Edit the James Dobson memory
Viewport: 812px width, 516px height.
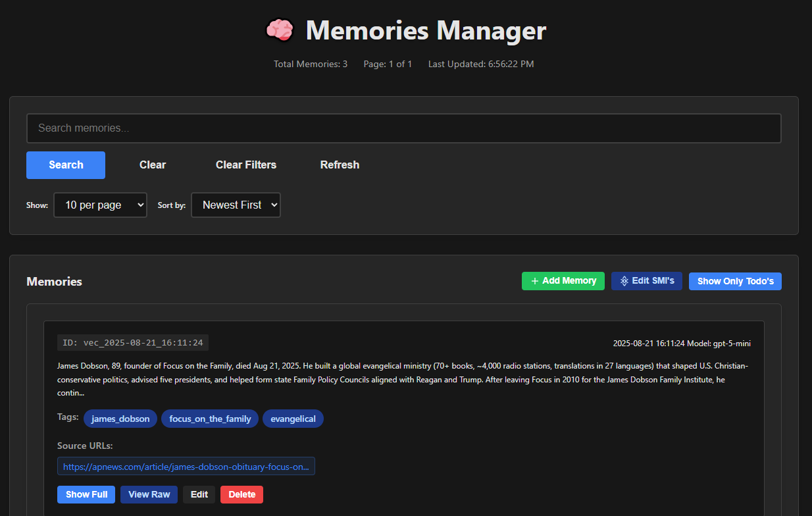tap(199, 494)
